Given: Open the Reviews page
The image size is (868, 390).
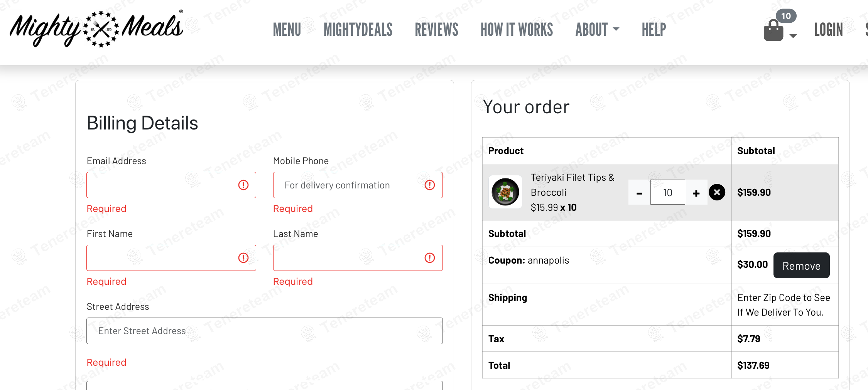Looking at the screenshot, I should (436, 30).
